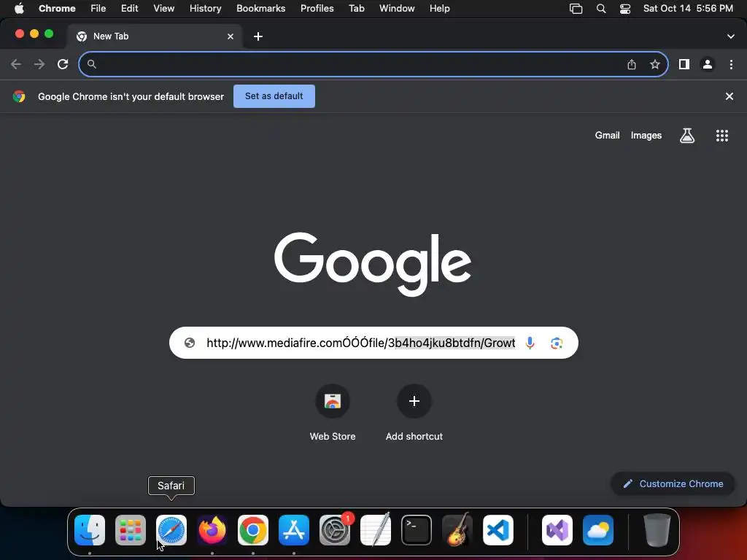Open the Images link
This screenshot has width=747, height=560.
[x=646, y=135]
